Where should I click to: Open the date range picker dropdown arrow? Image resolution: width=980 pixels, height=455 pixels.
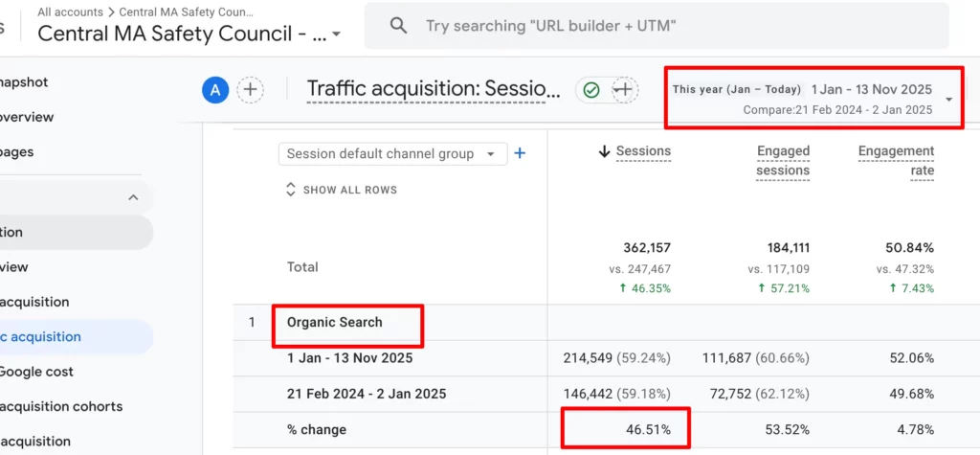click(948, 100)
